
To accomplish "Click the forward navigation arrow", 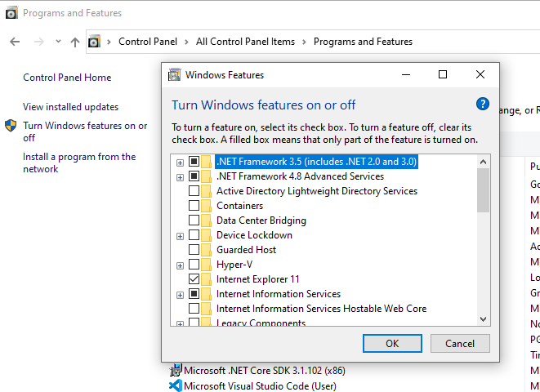I will point(39,42).
